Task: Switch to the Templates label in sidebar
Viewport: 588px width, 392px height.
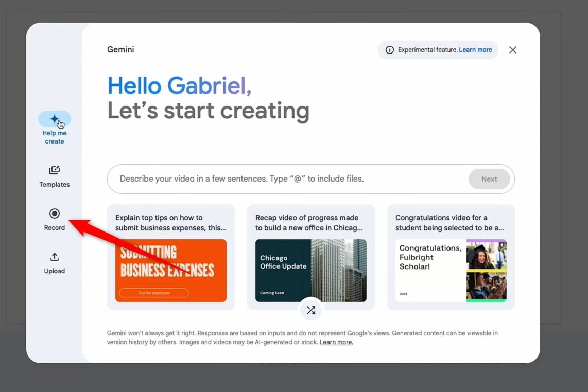Action: pos(55,184)
